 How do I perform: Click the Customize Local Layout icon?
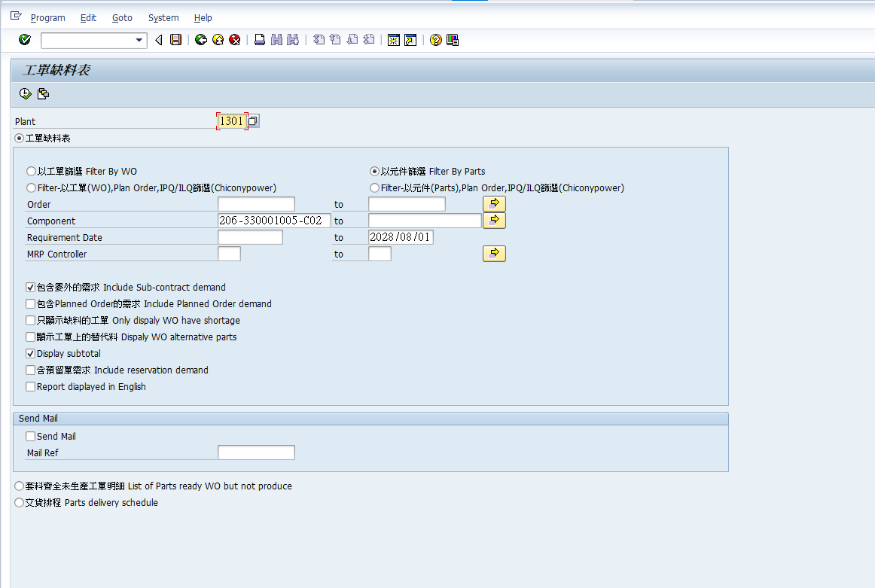(453, 40)
